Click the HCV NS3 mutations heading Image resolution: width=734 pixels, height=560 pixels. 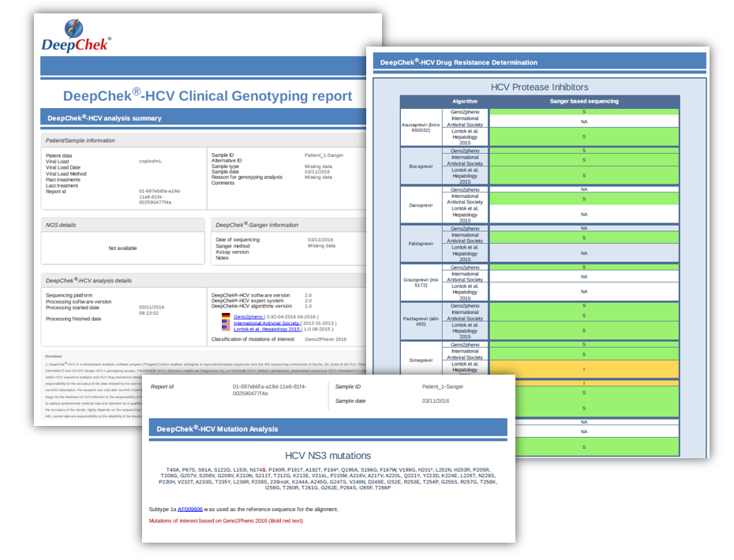point(328,456)
